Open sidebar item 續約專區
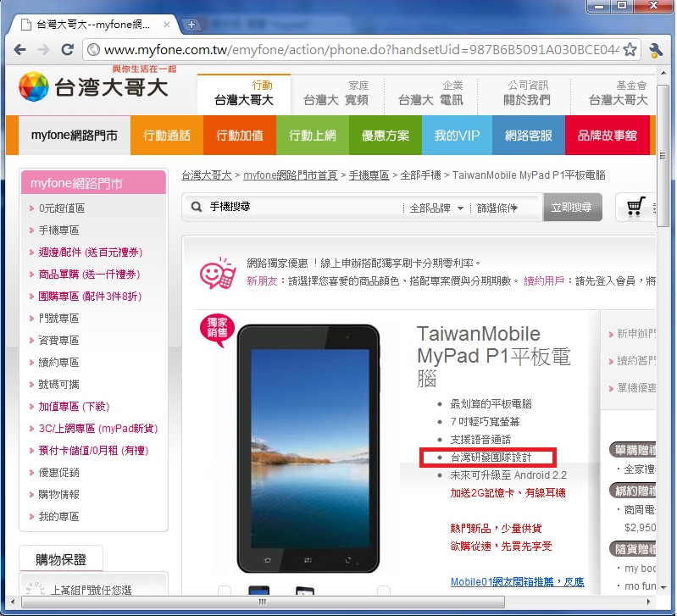Image resolution: width=677 pixels, height=616 pixels. pyautogui.click(x=58, y=363)
